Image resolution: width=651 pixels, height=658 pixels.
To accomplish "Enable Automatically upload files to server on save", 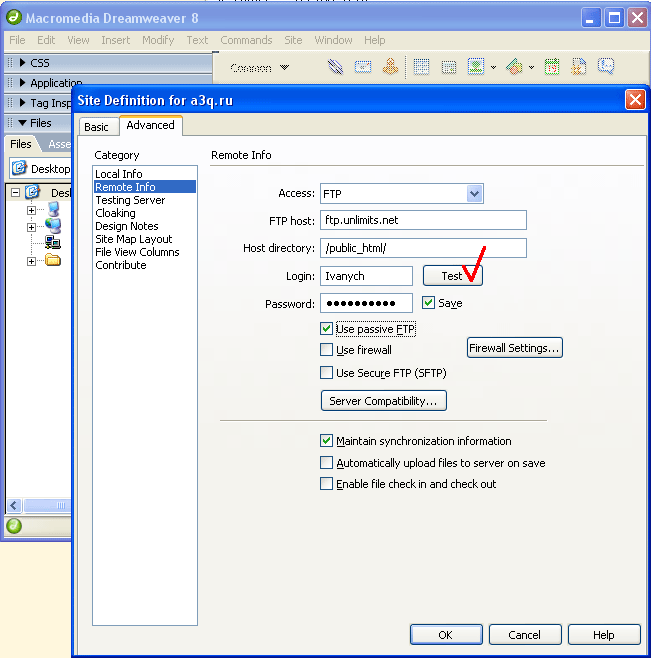I will [326, 462].
